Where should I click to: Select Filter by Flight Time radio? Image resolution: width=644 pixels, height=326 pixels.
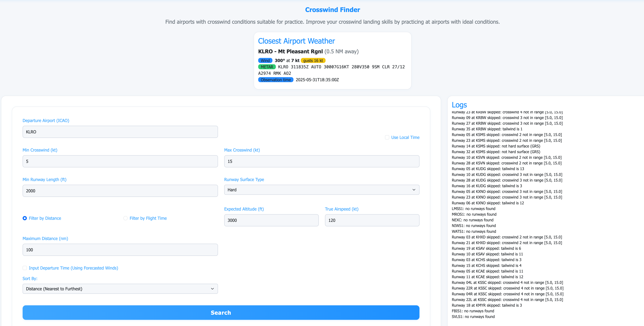[125, 218]
